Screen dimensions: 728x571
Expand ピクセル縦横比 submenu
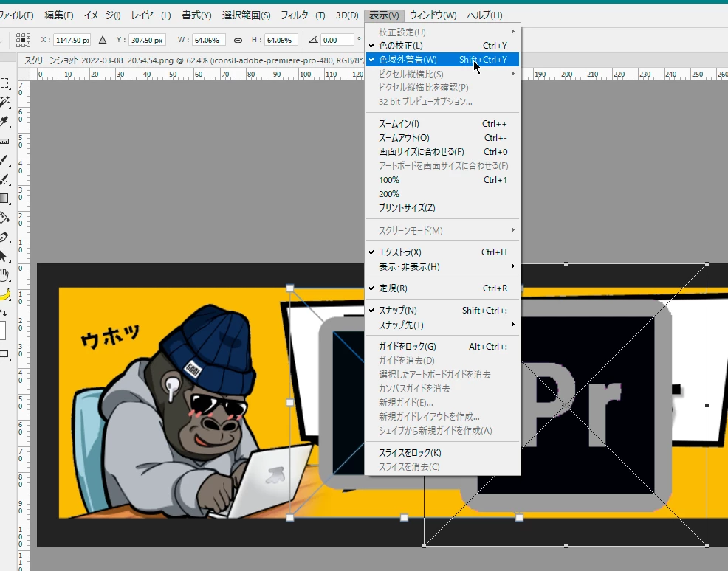point(442,74)
